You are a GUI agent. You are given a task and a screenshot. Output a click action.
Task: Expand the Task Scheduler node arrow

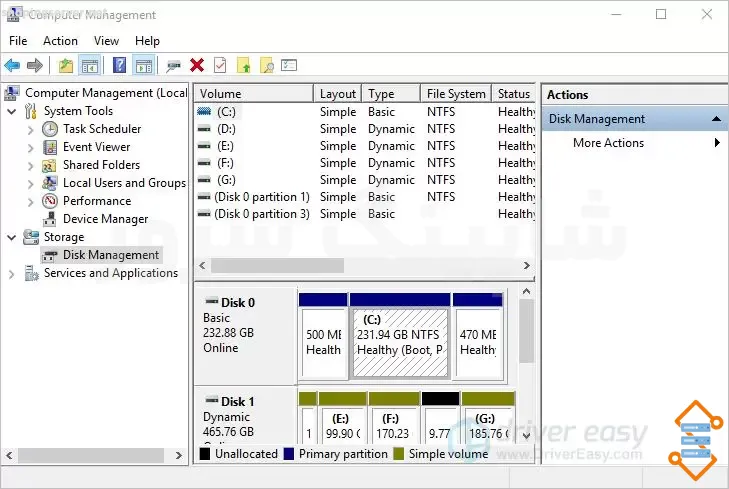pos(31,130)
